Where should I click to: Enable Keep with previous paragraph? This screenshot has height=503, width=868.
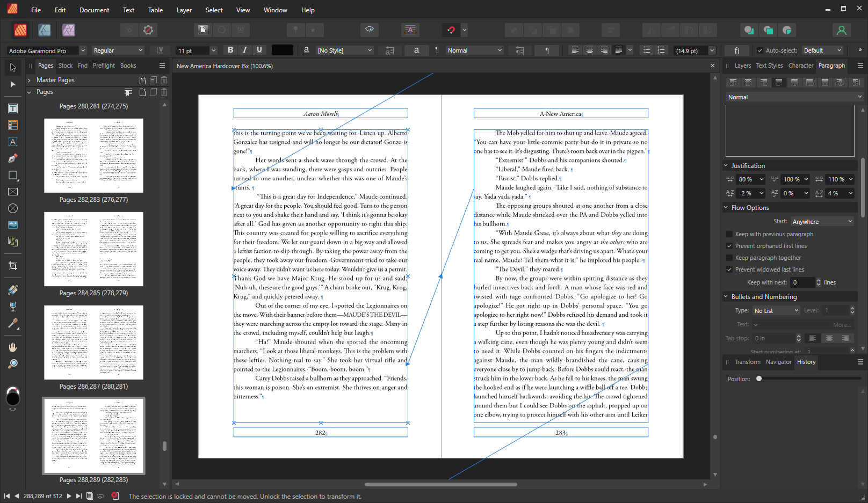(729, 234)
